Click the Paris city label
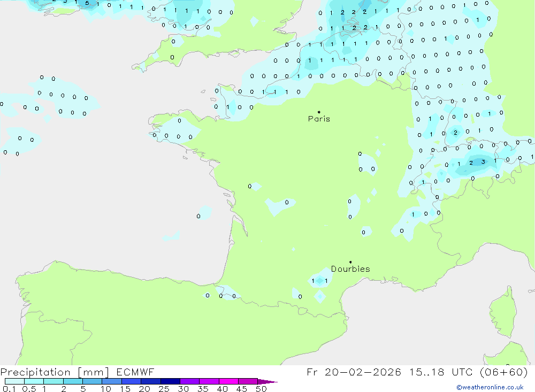 click(319, 119)
